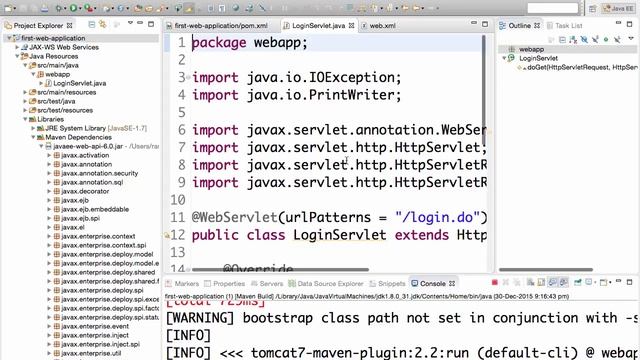Collapse All in Outline toolbar
The height and width of the screenshot is (360, 640).
(562, 39)
